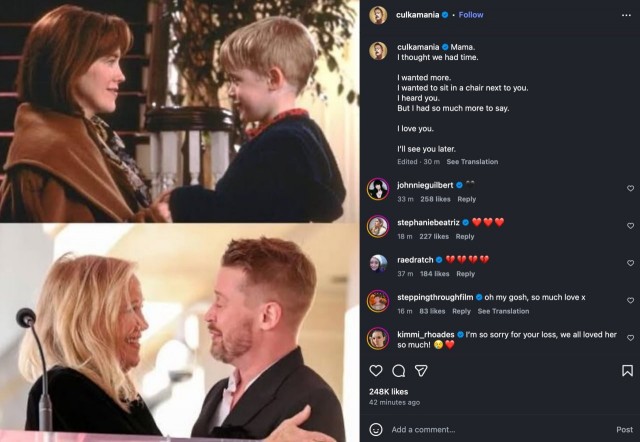Translate steppingthroughfilm's comment
The image size is (640, 442).
click(x=504, y=311)
